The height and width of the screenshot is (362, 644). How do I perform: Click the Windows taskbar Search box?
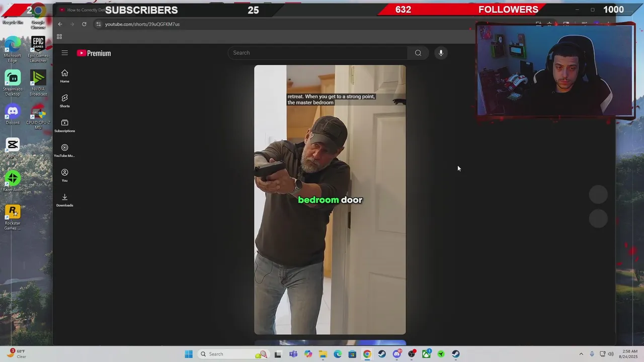[x=233, y=354]
